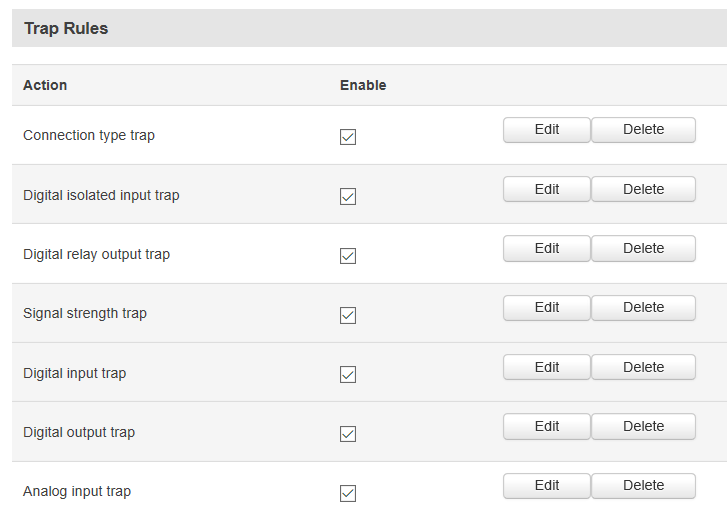Toggle Digital relay output trap checkbox
This screenshot has height=518, width=727.
[x=348, y=256]
